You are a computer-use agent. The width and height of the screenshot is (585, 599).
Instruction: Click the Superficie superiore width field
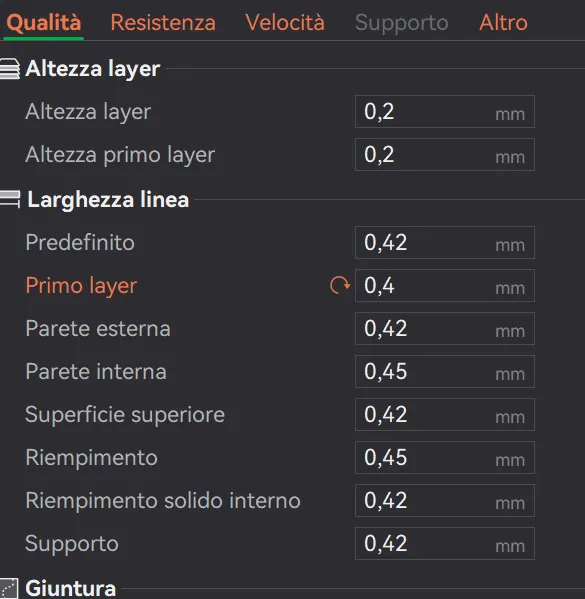445,414
